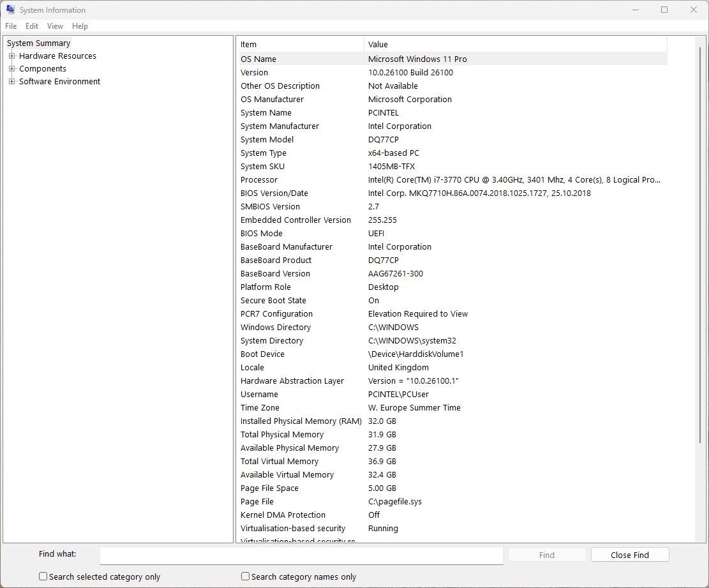Select the Username row
The width and height of the screenshot is (709, 588).
[x=453, y=395]
